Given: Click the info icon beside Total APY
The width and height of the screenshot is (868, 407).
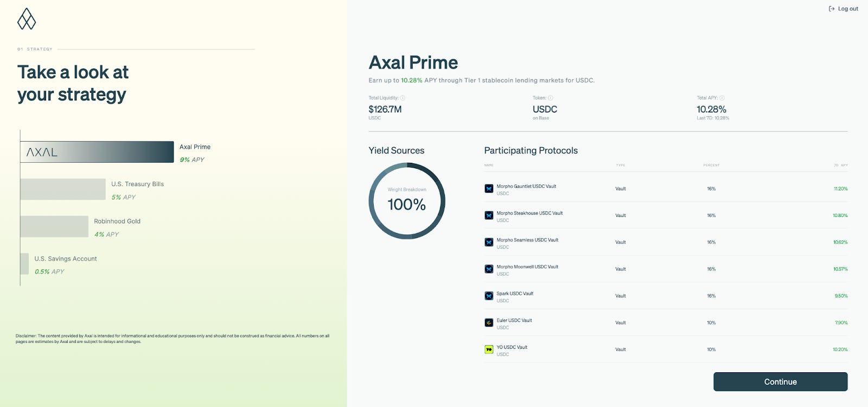Looking at the screenshot, I should point(722,98).
